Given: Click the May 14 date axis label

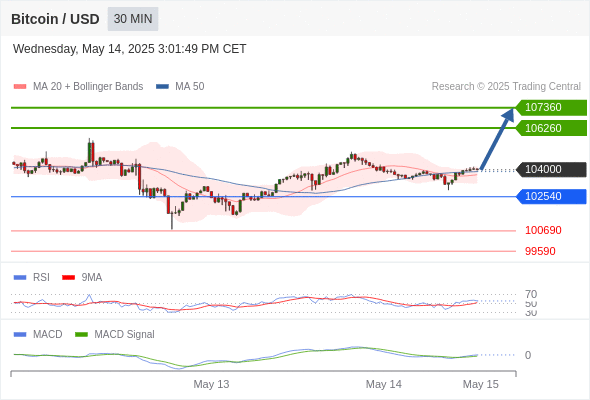Looking at the screenshot, I should coord(383,384).
